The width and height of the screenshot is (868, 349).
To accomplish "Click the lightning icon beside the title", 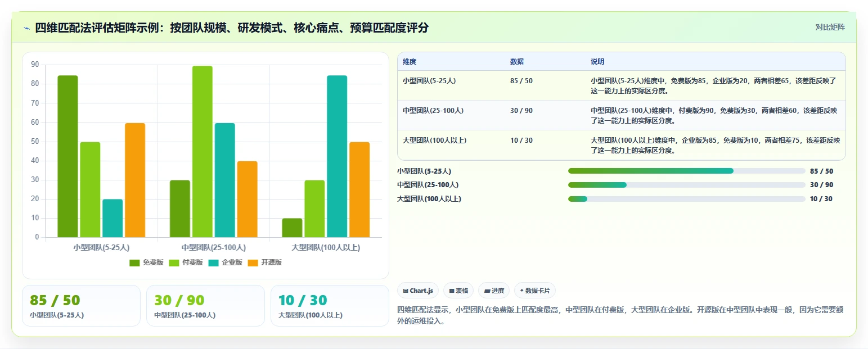I will point(26,28).
